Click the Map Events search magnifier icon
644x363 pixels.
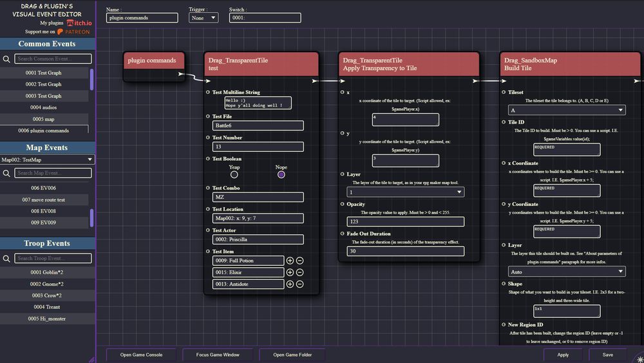6,173
